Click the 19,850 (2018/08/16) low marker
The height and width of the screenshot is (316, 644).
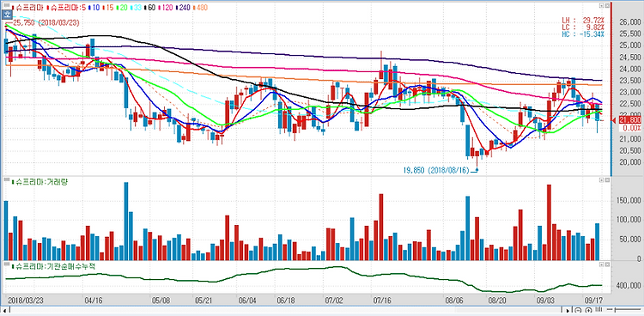(x=435, y=170)
